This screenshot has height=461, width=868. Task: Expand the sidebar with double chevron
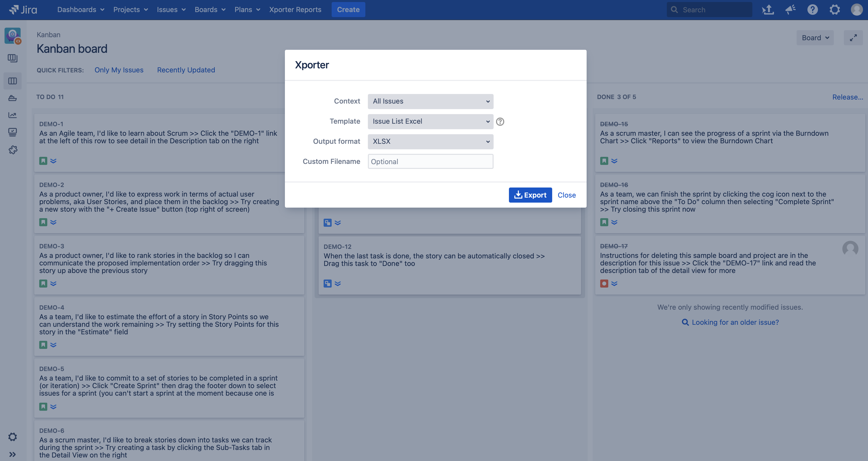tap(13, 455)
